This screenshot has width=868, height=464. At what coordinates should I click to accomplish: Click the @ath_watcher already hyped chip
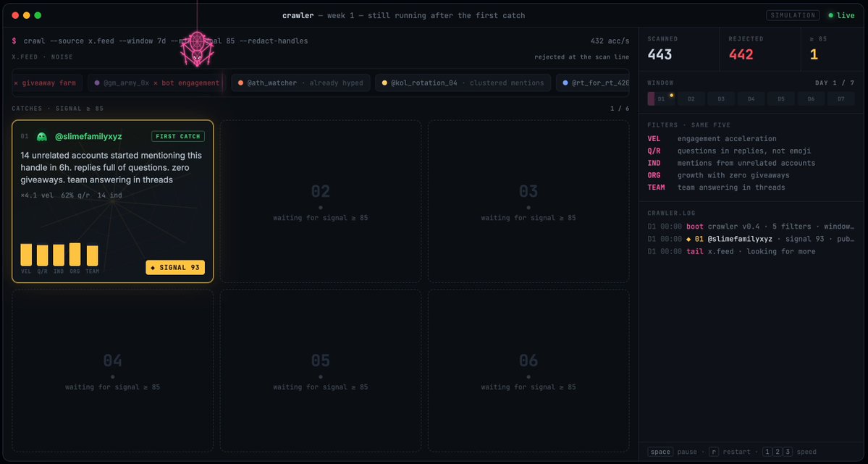click(x=300, y=83)
